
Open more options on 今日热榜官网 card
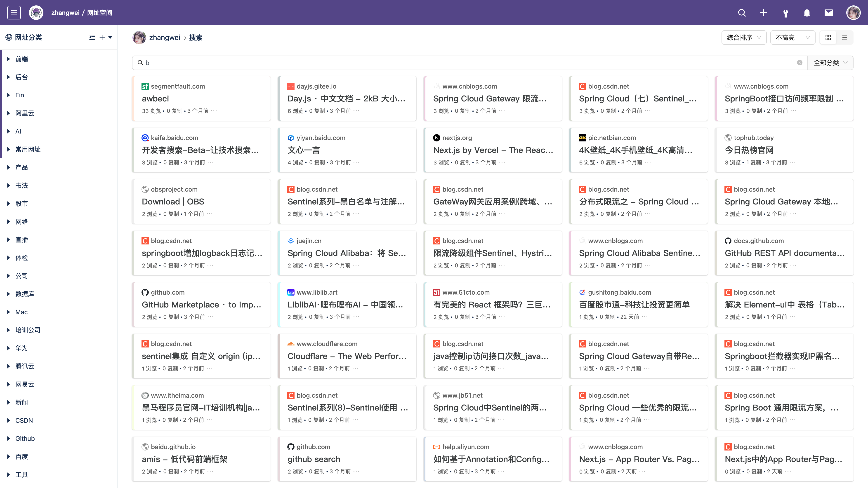(x=793, y=162)
